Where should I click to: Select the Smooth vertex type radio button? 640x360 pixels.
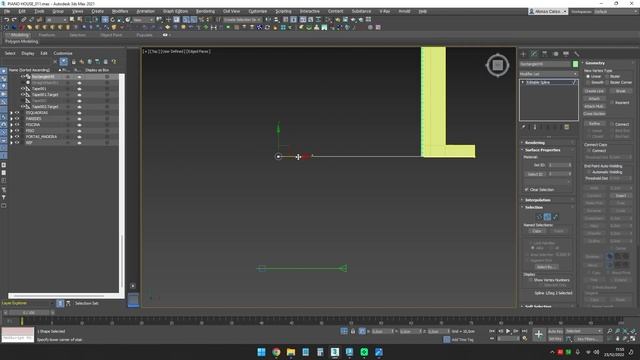pyautogui.click(x=588, y=82)
